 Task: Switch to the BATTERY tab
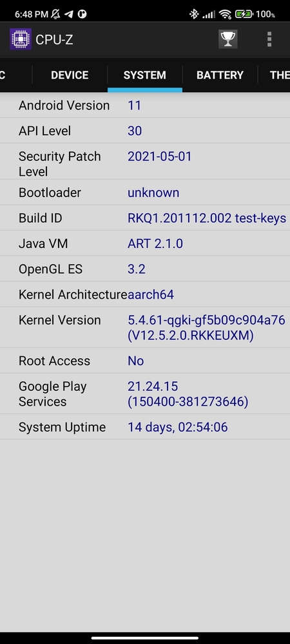click(220, 75)
